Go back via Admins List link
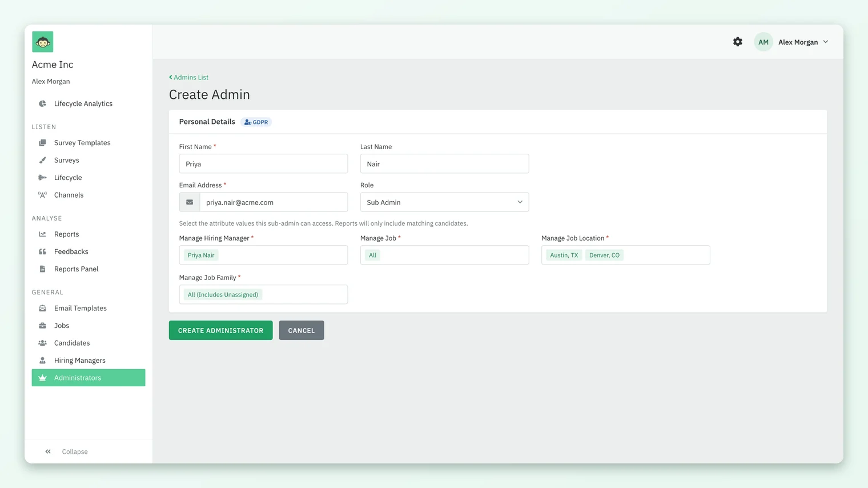Viewport: 868px width, 488px height. (x=188, y=77)
